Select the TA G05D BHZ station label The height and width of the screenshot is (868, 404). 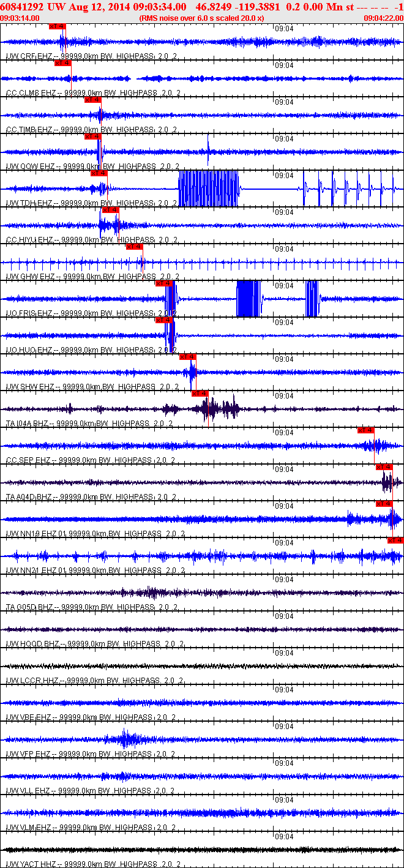pyautogui.click(x=92, y=607)
